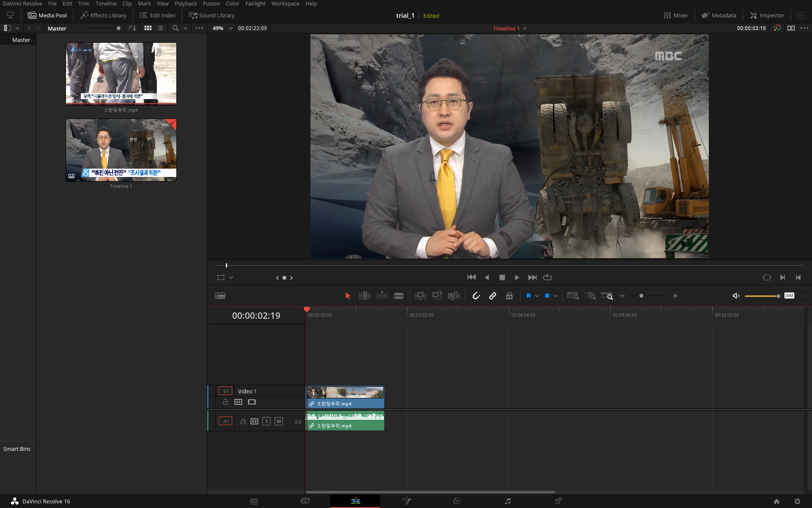This screenshot has width=812, height=508.
Task: Expand the viewer zoom 49% dropdown
Action: tap(230, 28)
